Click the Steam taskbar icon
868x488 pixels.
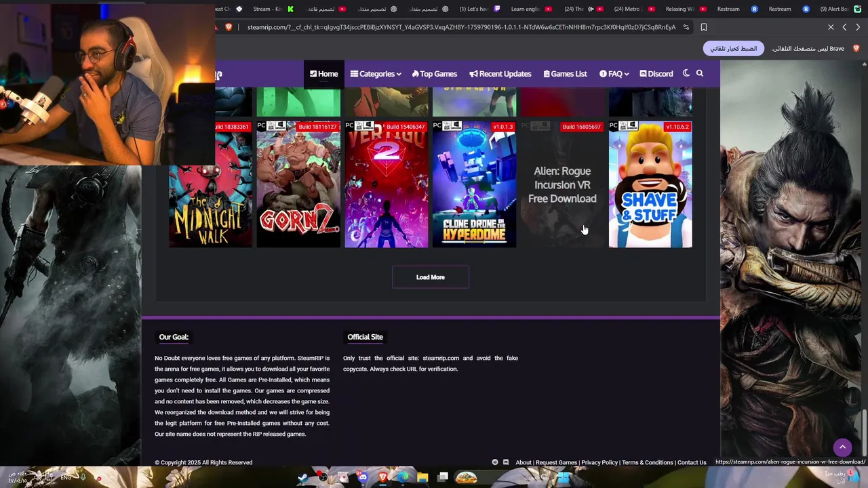[x=303, y=477]
